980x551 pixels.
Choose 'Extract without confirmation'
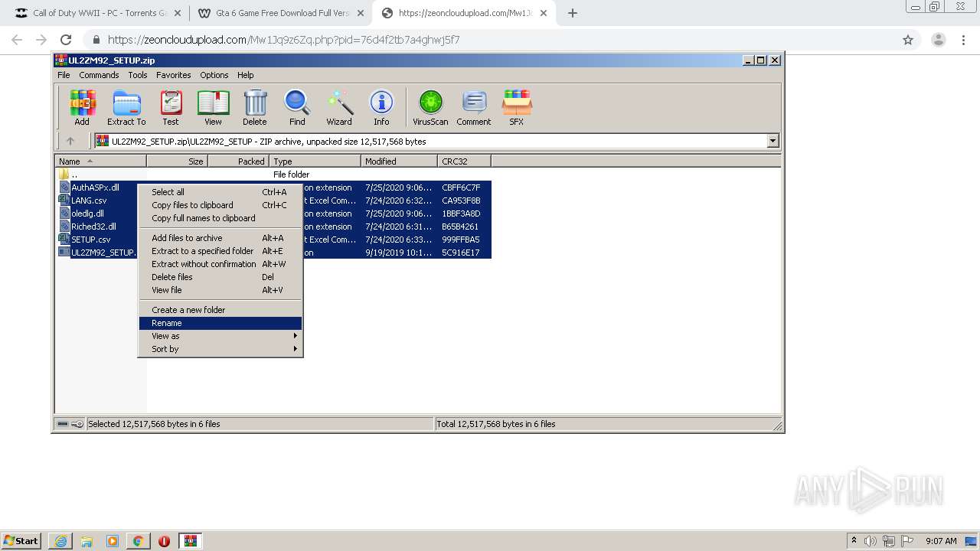220,264
